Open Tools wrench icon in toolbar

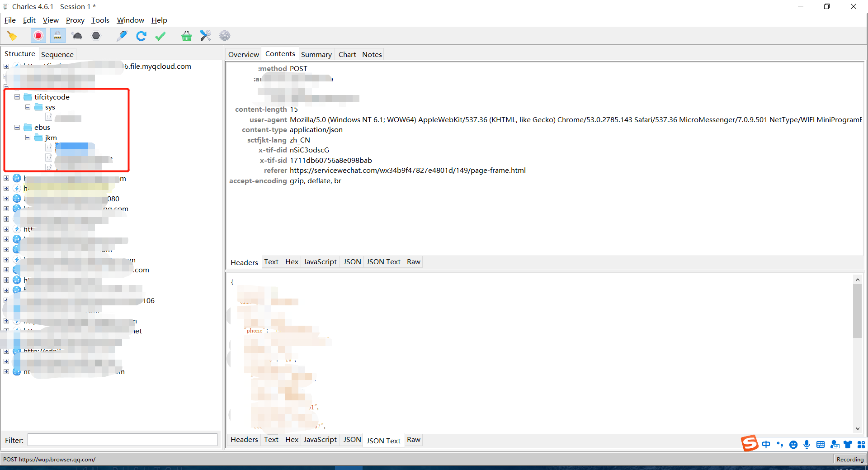point(206,36)
